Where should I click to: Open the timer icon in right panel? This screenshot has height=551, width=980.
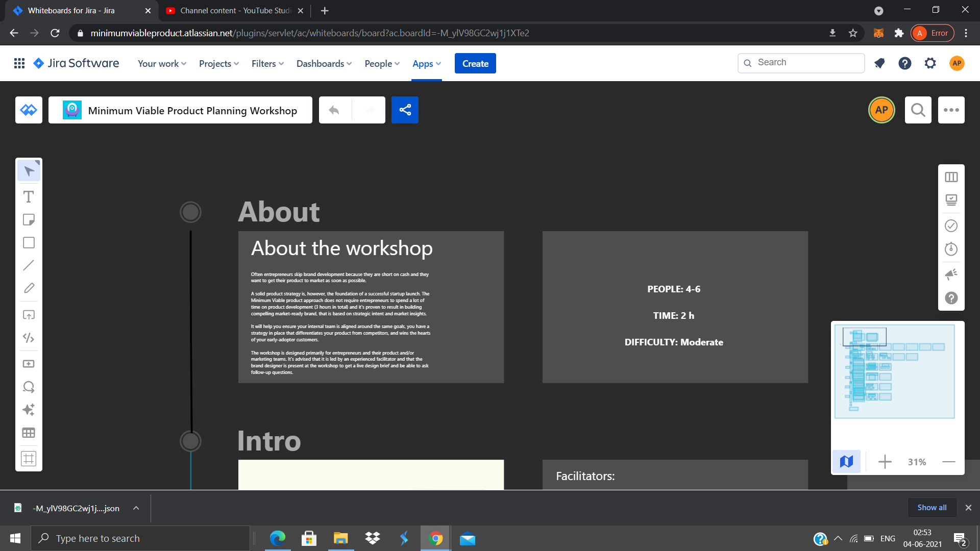[951, 249]
